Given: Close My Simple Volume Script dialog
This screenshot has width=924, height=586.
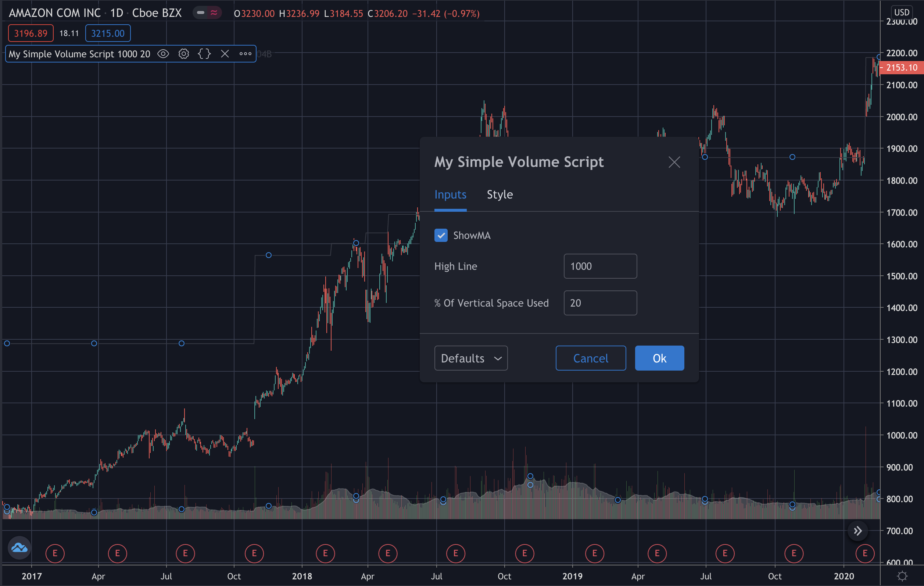Looking at the screenshot, I should point(674,162).
